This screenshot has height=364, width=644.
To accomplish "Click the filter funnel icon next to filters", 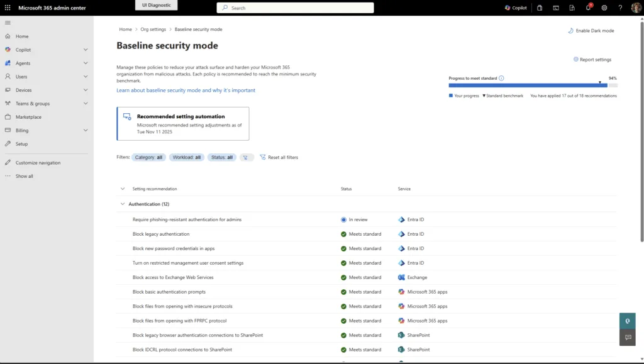I will pyautogui.click(x=246, y=157).
